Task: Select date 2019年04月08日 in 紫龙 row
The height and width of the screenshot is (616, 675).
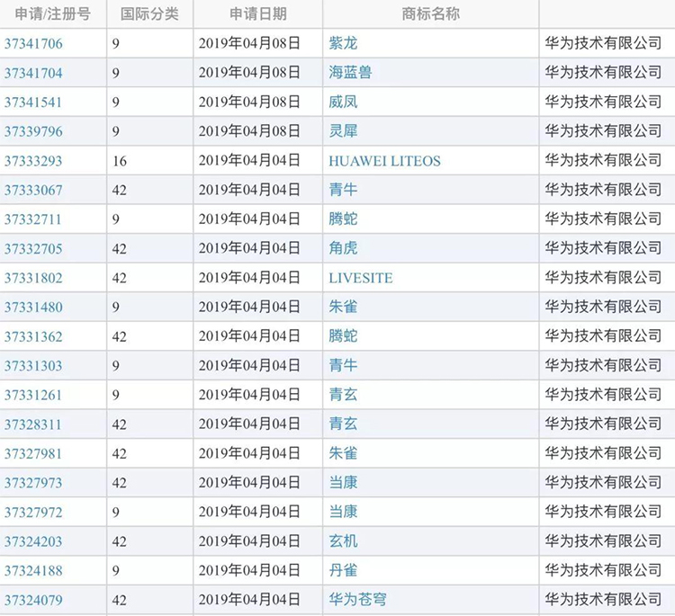Action: click(x=249, y=43)
